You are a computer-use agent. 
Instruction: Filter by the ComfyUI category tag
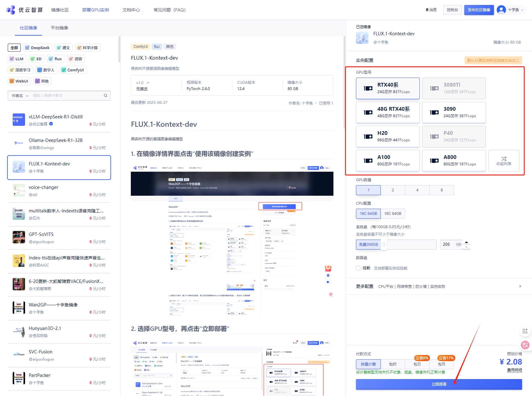[x=73, y=70]
